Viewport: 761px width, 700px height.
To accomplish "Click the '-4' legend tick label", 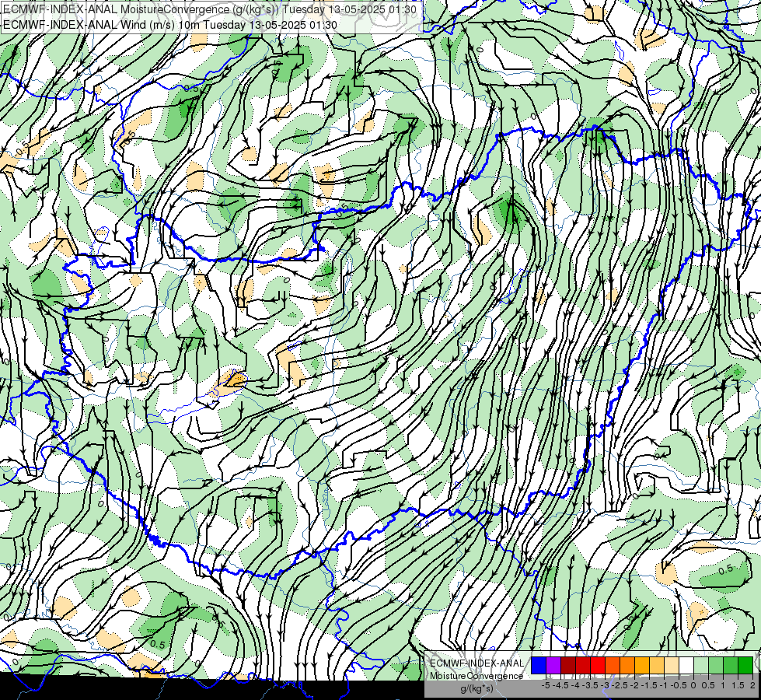I will [575, 685].
